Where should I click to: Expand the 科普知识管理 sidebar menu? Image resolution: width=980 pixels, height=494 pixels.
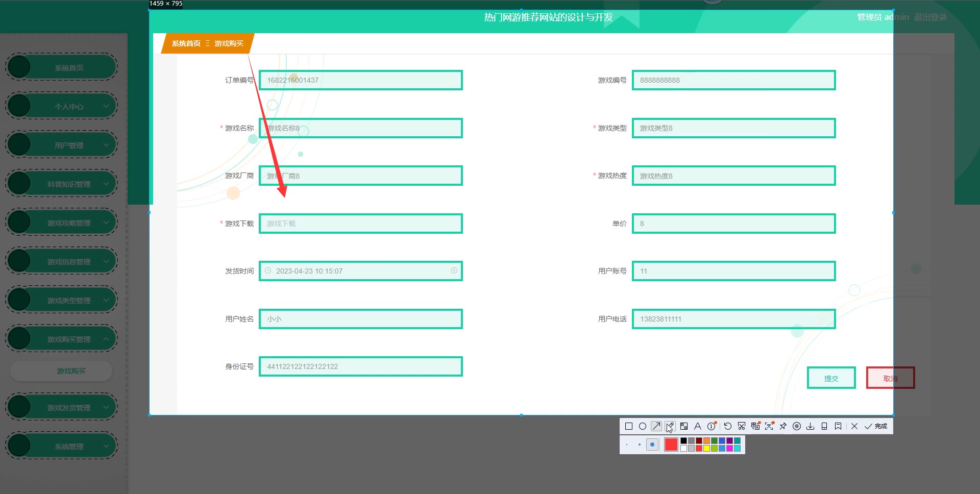click(61, 184)
